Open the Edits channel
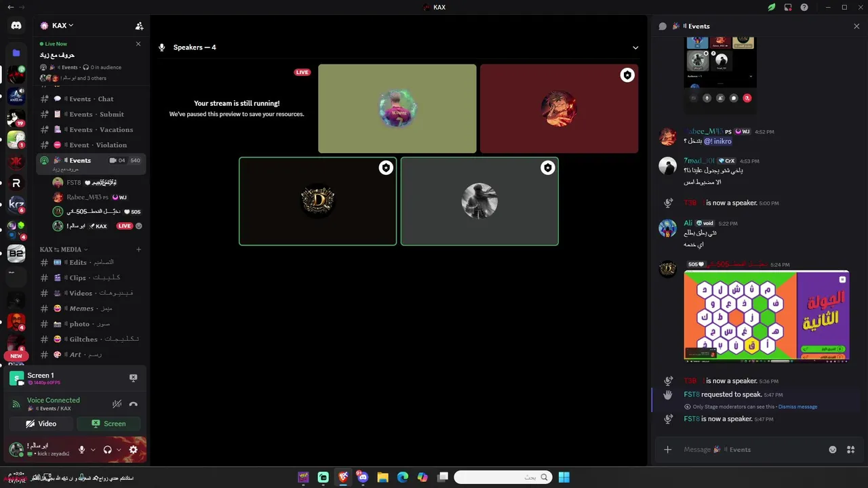Image resolution: width=868 pixels, height=488 pixels. (90, 262)
